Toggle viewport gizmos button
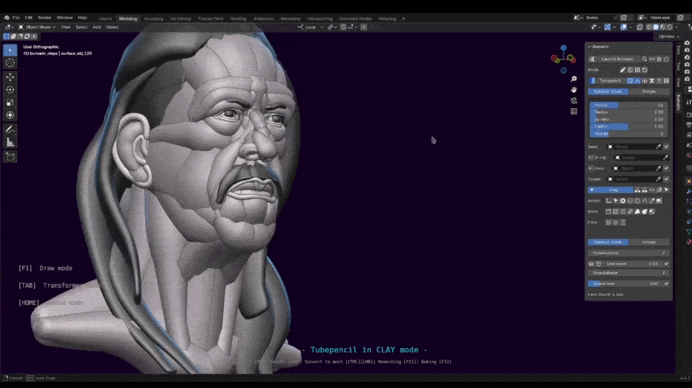This screenshot has width=692, height=388. click(x=607, y=27)
